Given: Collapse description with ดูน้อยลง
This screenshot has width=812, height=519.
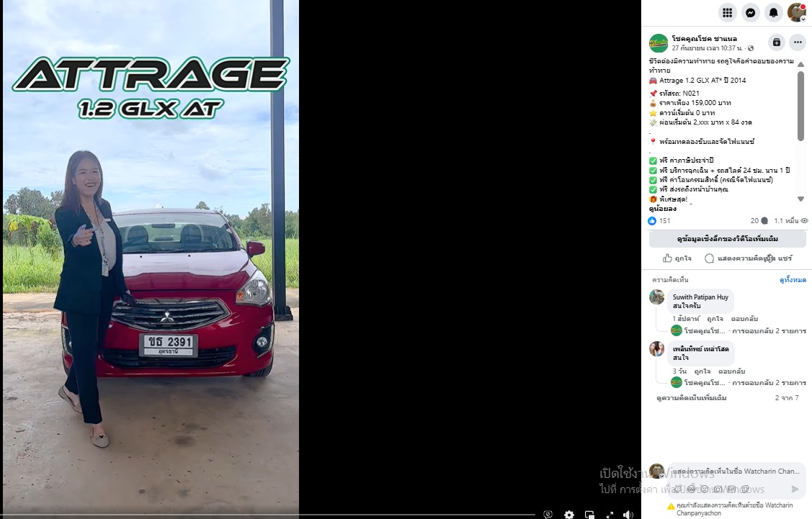Looking at the screenshot, I should point(662,209).
